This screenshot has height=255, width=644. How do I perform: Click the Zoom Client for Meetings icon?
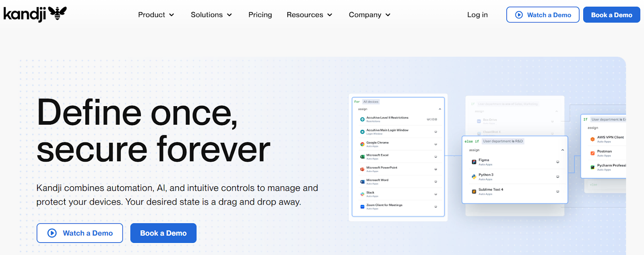[x=362, y=206]
